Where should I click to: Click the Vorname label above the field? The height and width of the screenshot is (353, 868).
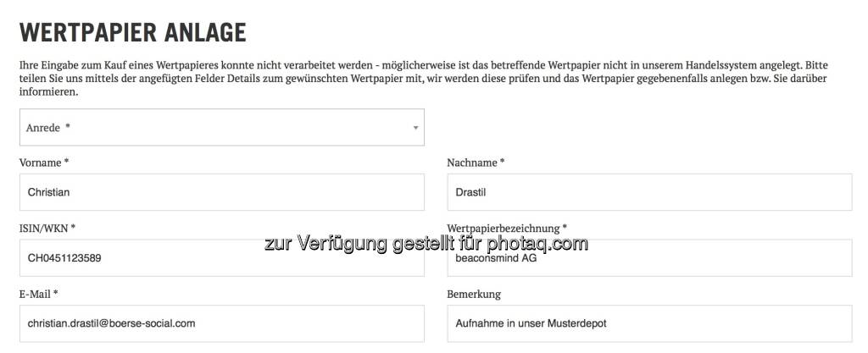tap(43, 163)
